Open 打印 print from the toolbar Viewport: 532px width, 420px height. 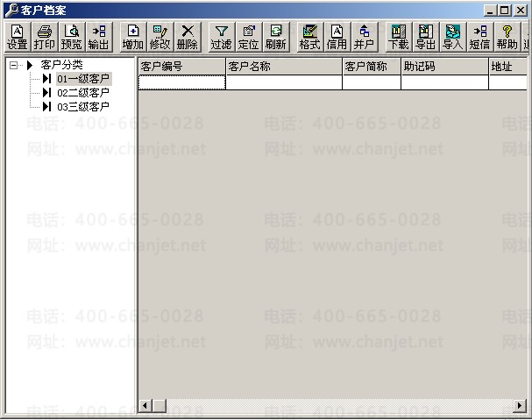[45, 38]
